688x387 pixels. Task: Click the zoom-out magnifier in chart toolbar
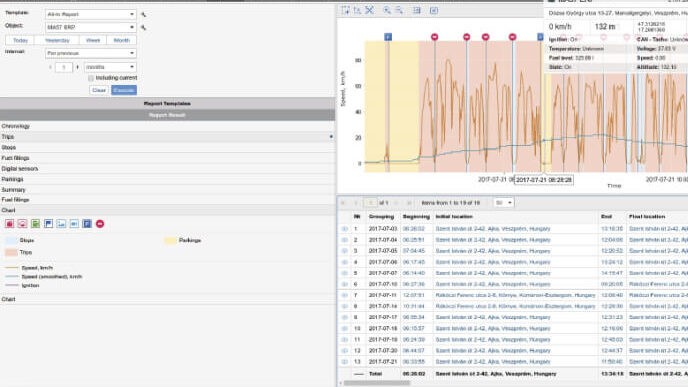pos(399,10)
